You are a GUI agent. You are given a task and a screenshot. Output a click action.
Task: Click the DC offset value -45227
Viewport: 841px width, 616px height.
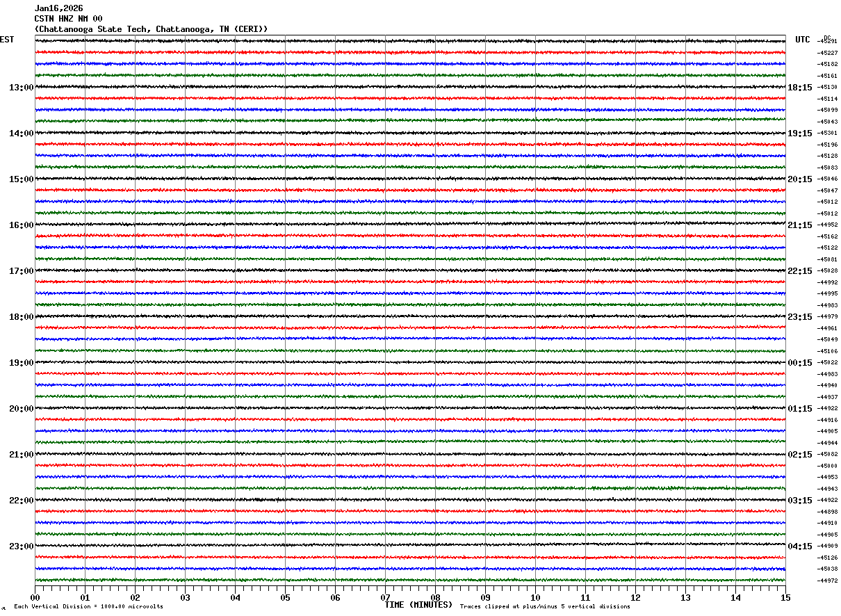827,53
